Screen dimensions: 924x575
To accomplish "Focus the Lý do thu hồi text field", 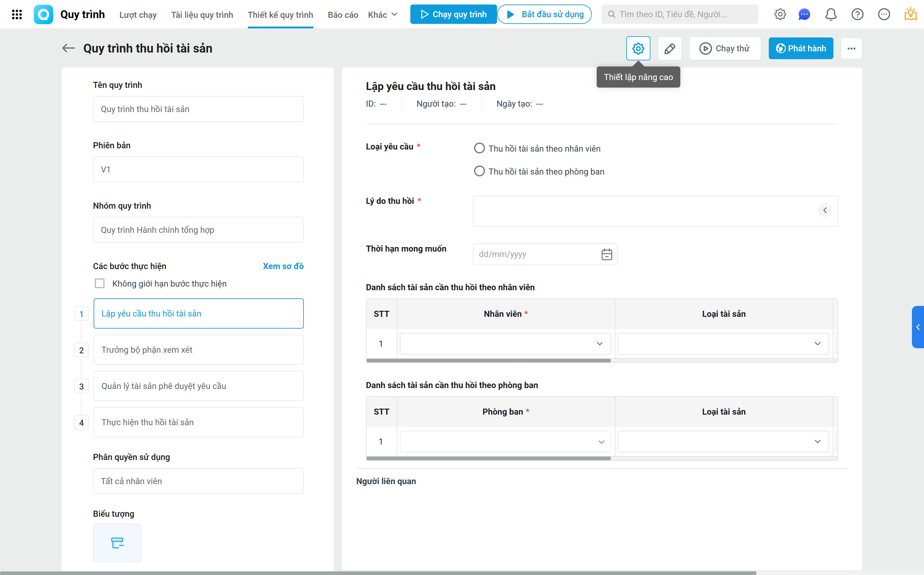I will point(655,211).
